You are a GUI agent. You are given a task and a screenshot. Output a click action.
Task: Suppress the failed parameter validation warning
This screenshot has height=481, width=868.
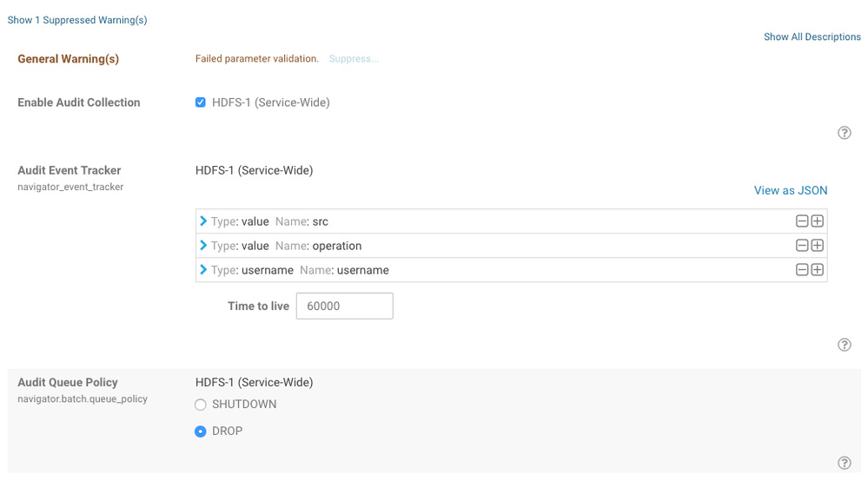354,59
